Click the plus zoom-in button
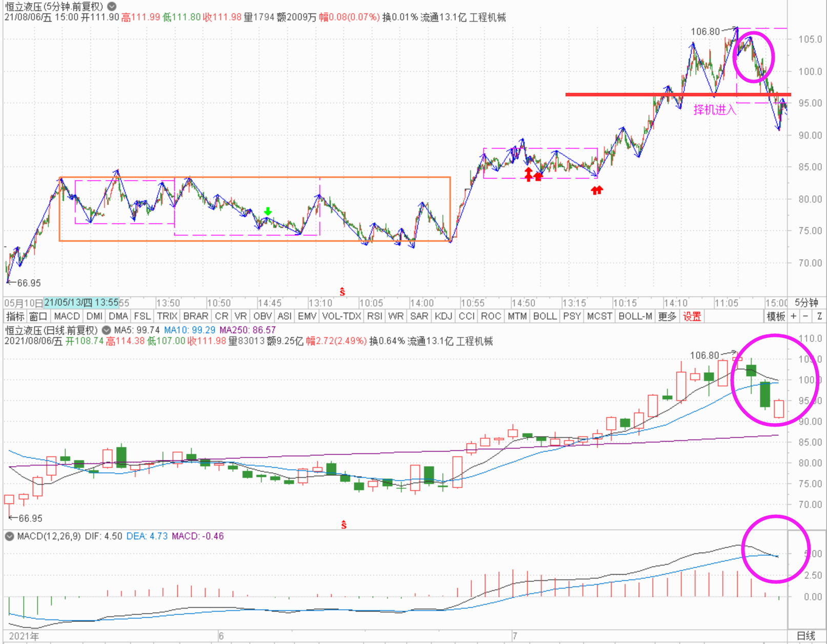 (794, 316)
